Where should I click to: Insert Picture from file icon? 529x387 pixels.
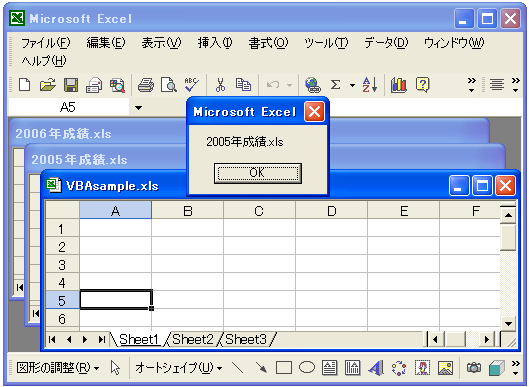445,368
